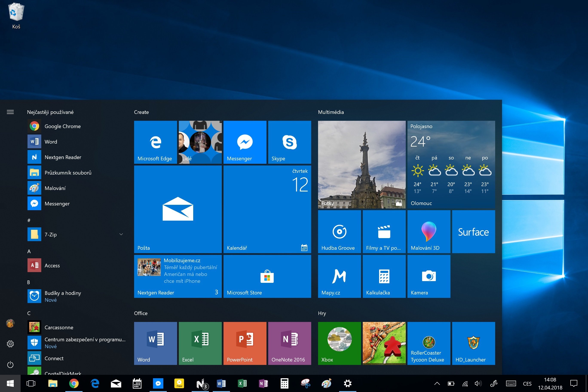Screen dimensions: 588x392
Task: Launch the Hudba Groove tile
Action: tap(340, 231)
